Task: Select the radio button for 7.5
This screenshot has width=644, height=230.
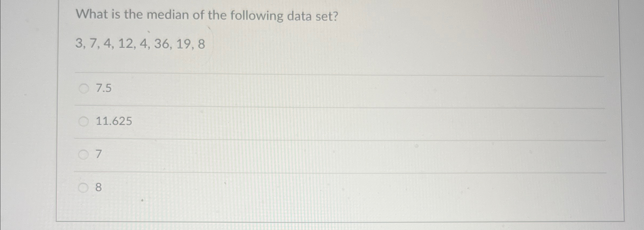Action: [84, 88]
